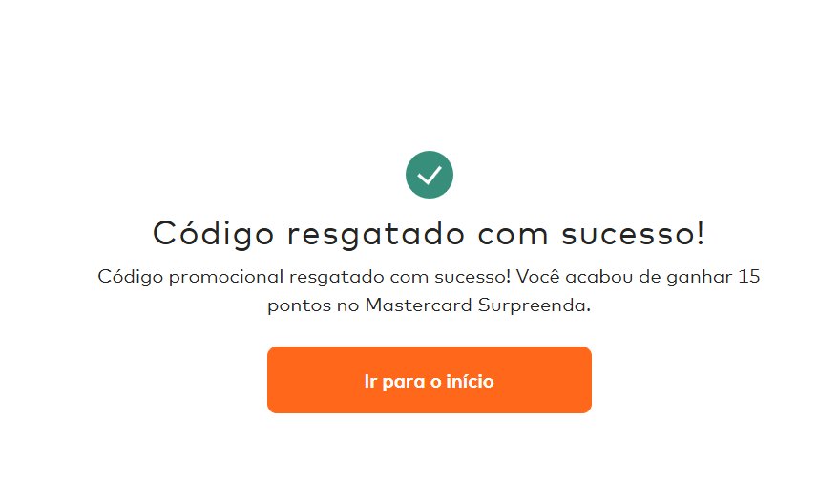This screenshot has width=840, height=504.
Task: Click the word "promocional" in the message
Action: point(226,278)
